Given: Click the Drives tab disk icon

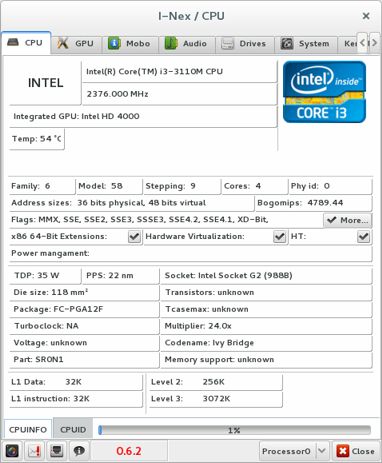Looking at the screenshot, I should [x=227, y=44].
